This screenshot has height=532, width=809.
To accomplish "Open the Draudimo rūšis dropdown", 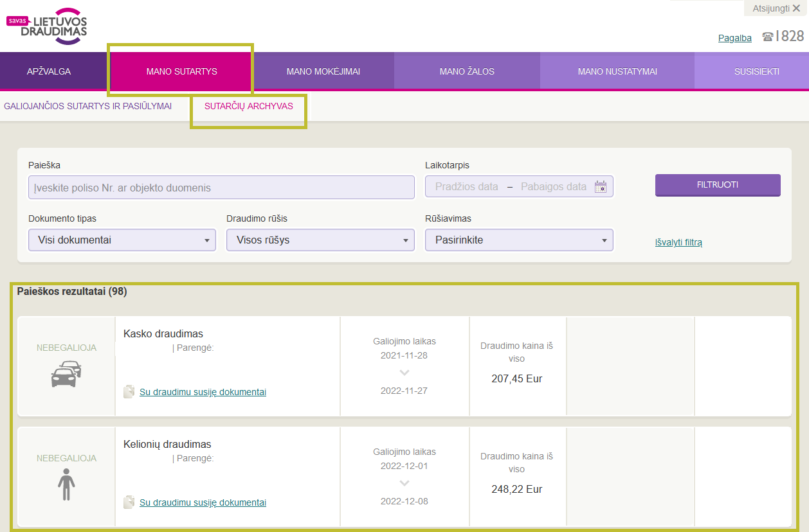I will pyautogui.click(x=320, y=240).
